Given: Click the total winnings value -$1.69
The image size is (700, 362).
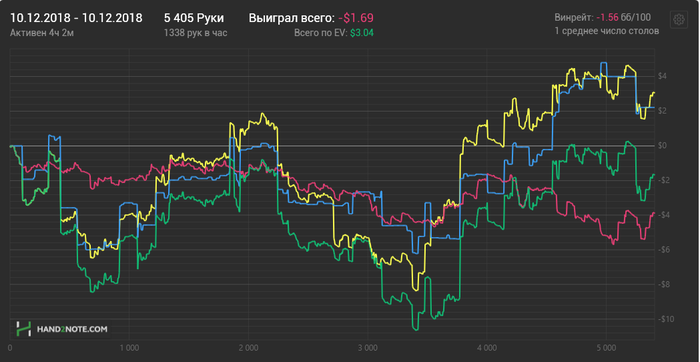Looking at the screenshot, I should pos(356,18).
